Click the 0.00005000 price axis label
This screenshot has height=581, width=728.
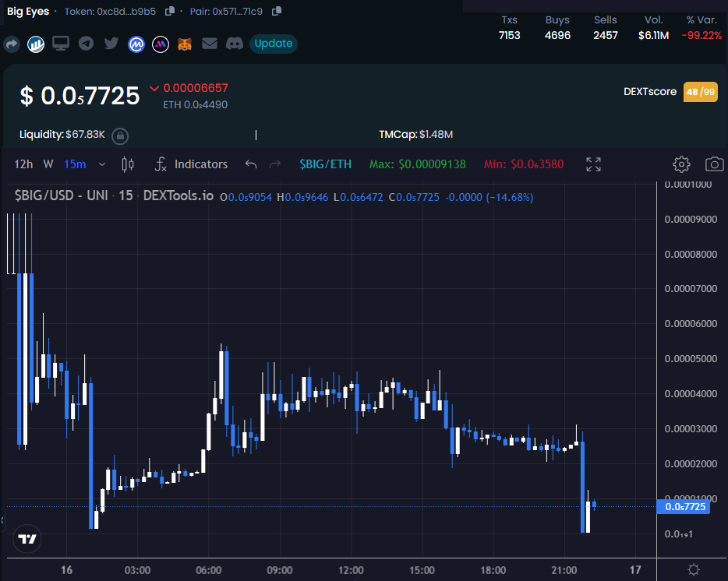click(x=691, y=359)
